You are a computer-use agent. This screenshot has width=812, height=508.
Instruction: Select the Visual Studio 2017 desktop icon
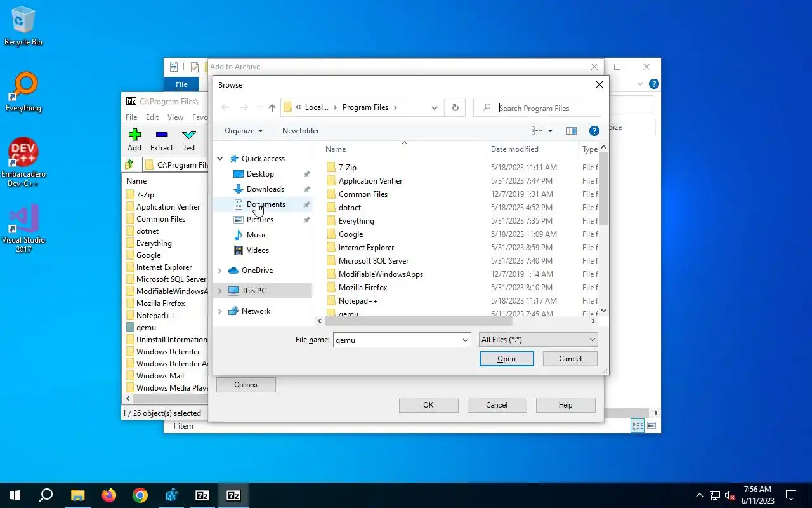coord(23,229)
